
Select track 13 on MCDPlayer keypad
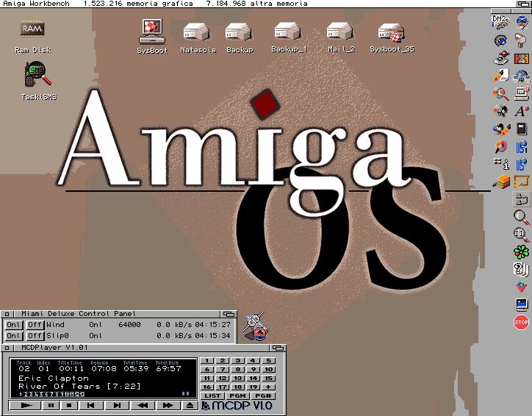tap(238, 378)
